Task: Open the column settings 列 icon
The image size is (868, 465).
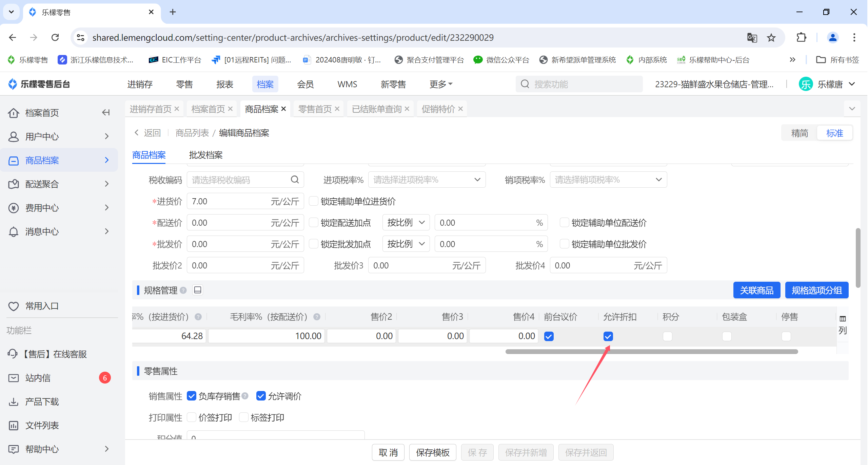Action: (843, 325)
